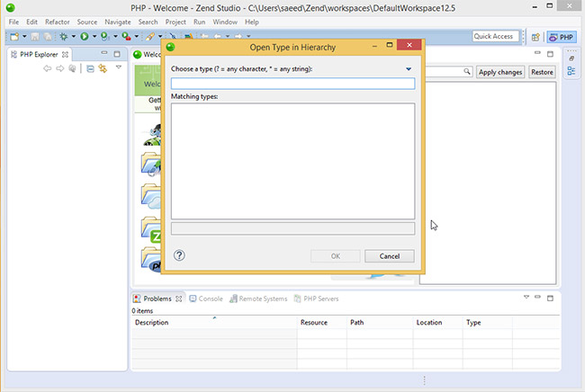Click PHP Explorer Up icon
This screenshot has height=392, width=585.
tap(72, 68)
